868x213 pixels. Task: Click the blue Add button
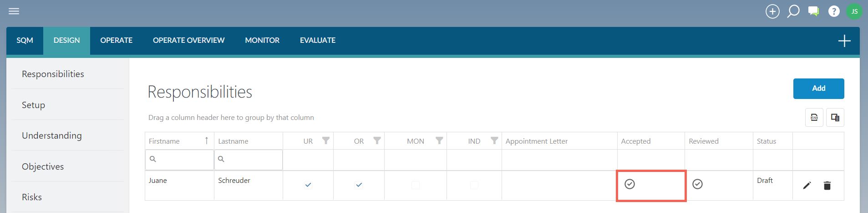(818, 88)
